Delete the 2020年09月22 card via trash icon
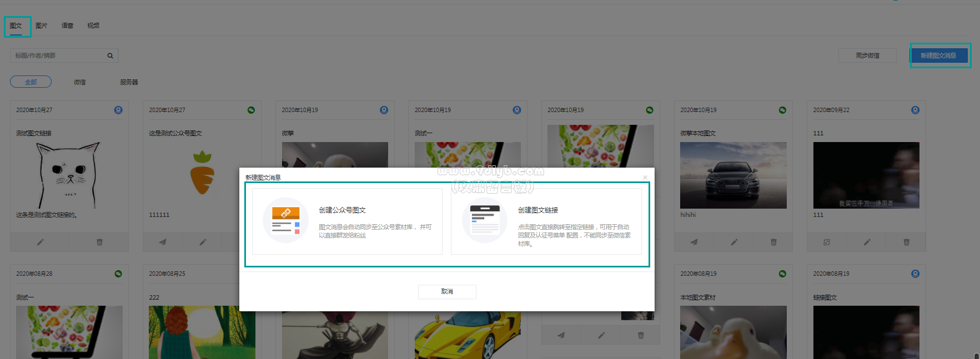This screenshot has height=359, width=980. pyautogui.click(x=906, y=242)
